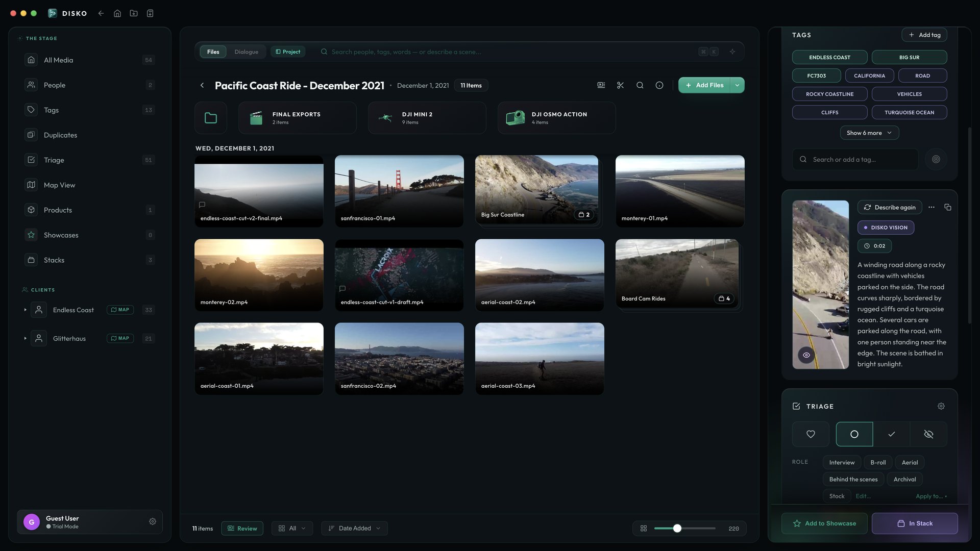The image size is (980, 551).
Task: Click Add to Showcase button
Action: coord(824,523)
